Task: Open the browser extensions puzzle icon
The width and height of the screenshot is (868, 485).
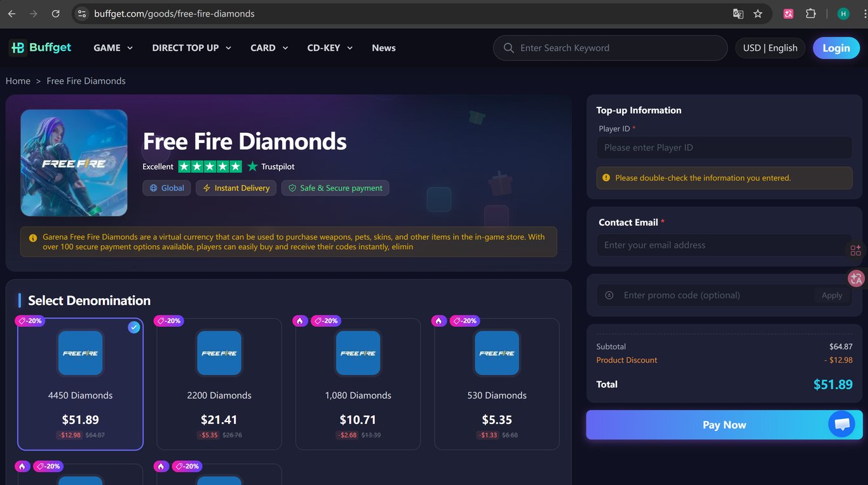Action: [811, 13]
